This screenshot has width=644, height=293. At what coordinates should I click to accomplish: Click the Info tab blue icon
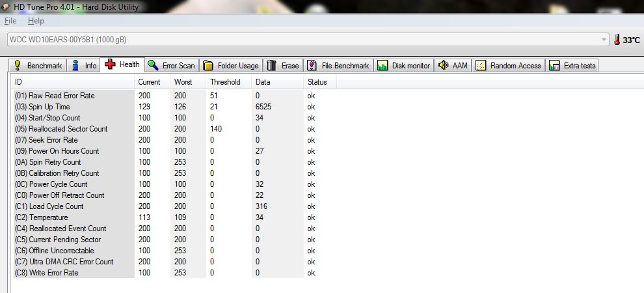point(75,65)
